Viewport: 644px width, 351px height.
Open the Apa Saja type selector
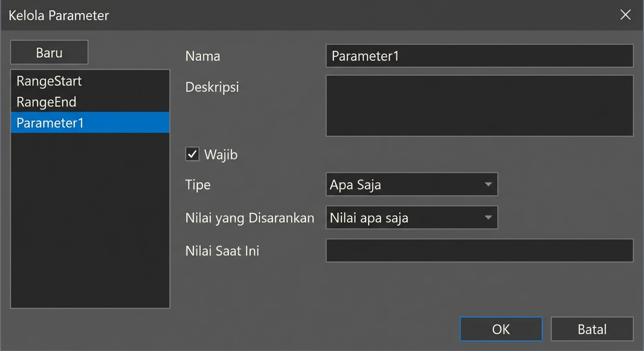click(412, 184)
